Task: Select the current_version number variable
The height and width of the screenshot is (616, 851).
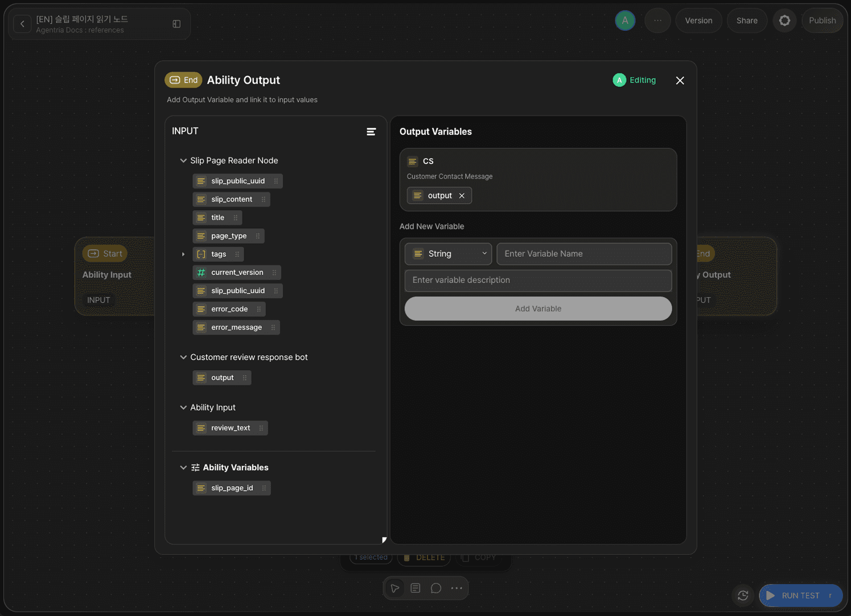Action: click(x=237, y=272)
